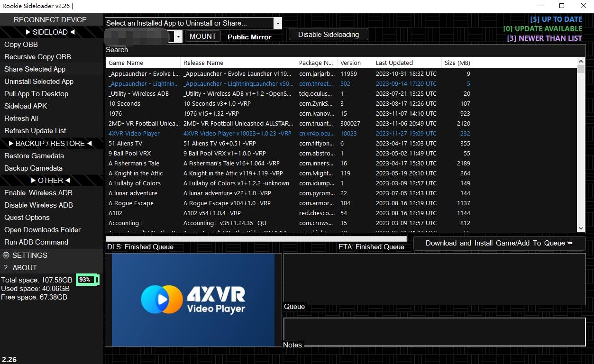
Task: Click the Search input field
Action: click(x=345, y=50)
